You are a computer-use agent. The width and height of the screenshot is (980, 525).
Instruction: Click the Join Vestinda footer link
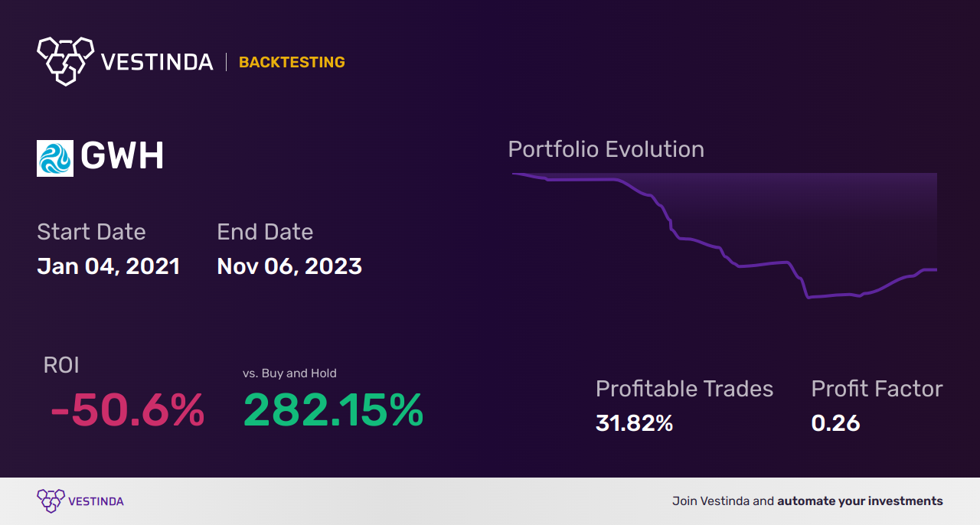click(807, 501)
